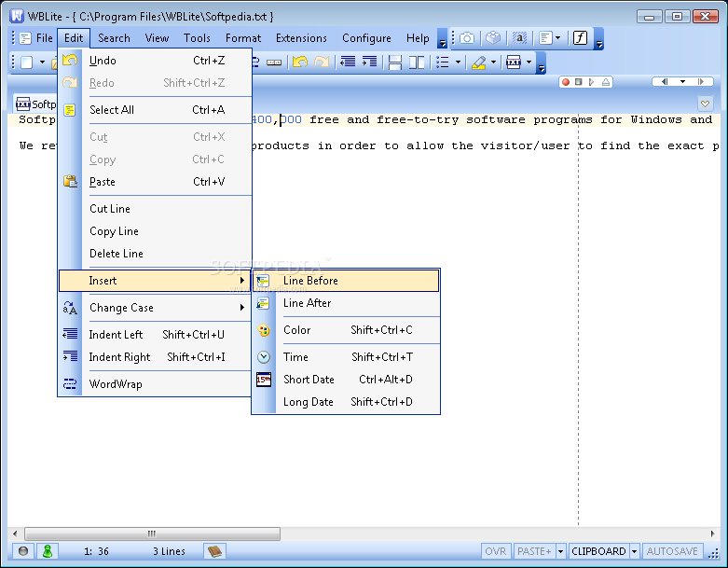Screen dimensions: 728x568
Task: Toggle the CLIPBOARD status button
Action: click(x=599, y=551)
